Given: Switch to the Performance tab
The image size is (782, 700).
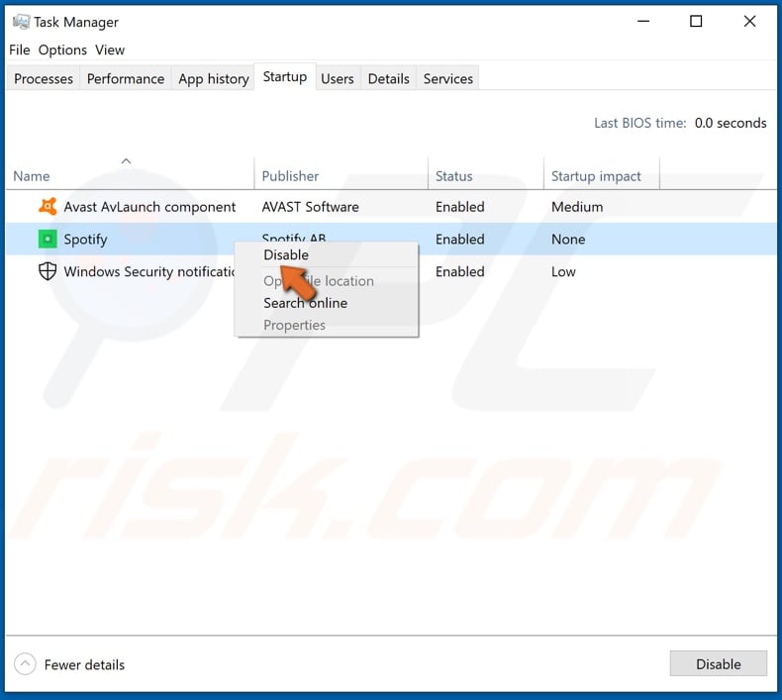Looking at the screenshot, I should pos(126,78).
